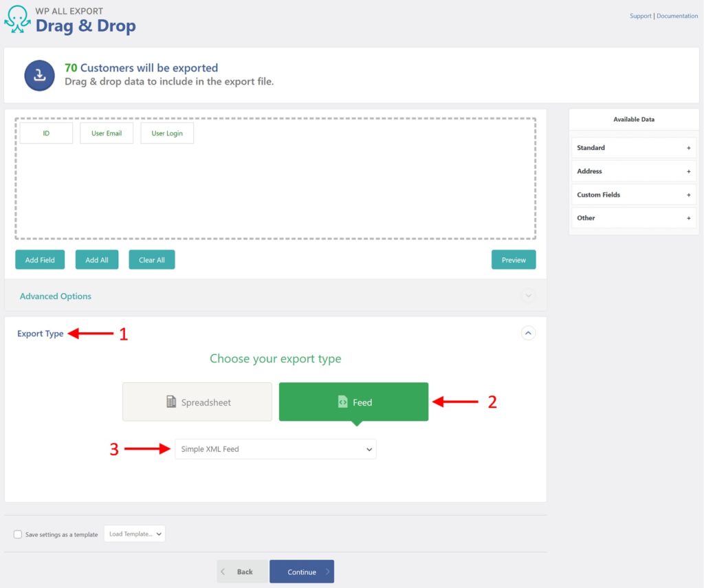This screenshot has width=704, height=588.
Task: Click the WP All Export octopus logo
Action: point(16,19)
